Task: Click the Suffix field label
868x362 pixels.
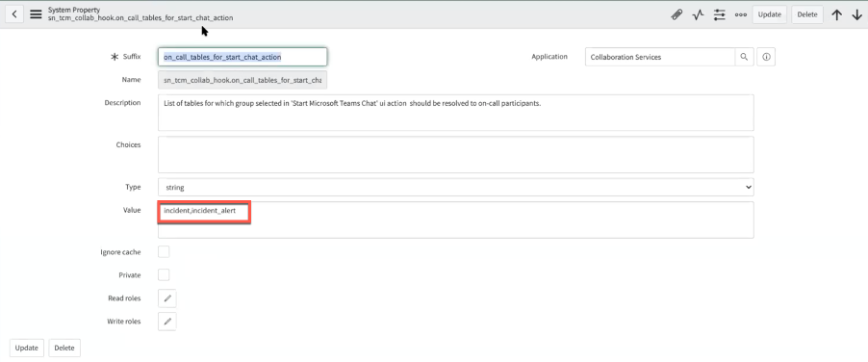Action: tap(132, 57)
